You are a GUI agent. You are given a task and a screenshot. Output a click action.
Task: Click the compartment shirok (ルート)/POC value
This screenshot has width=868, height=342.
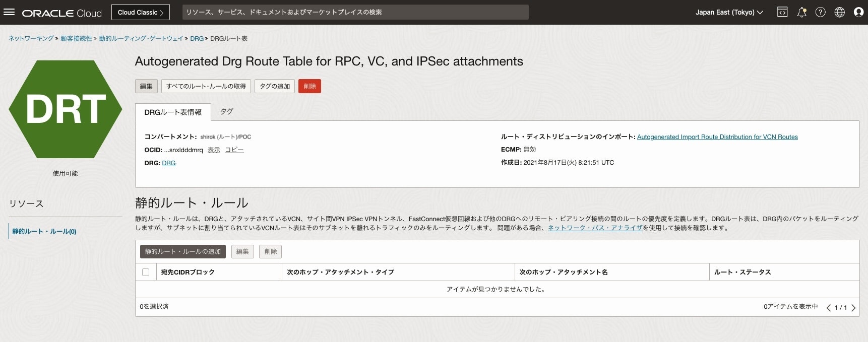point(225,137)
